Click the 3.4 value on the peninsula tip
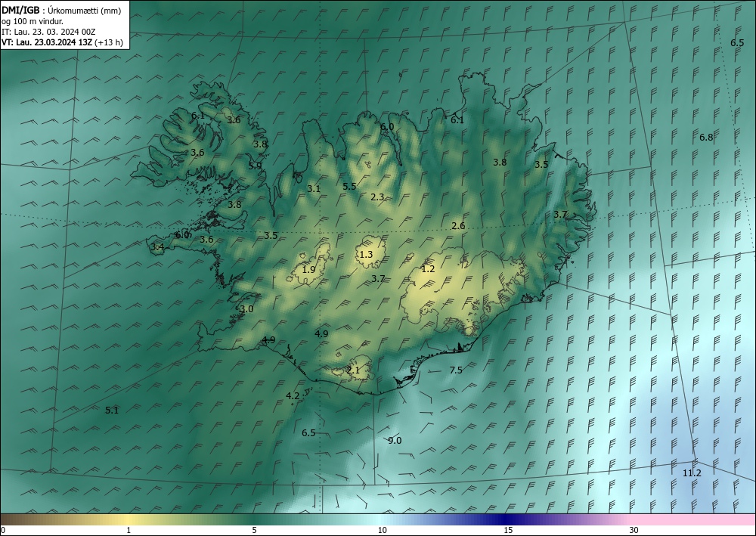The height and width of the screenshot is (536, 756). pos(158,247)
